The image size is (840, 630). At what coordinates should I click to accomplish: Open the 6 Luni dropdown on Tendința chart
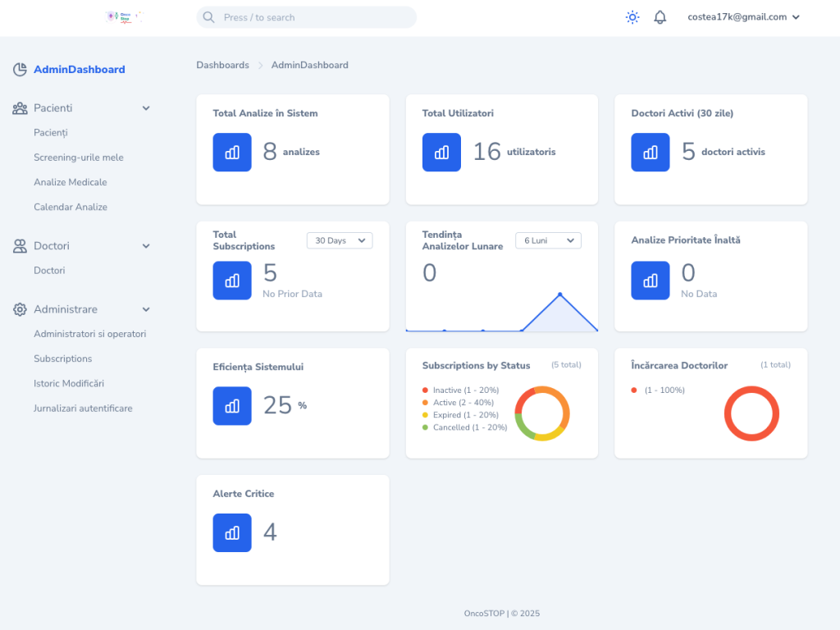click(547, 240)
